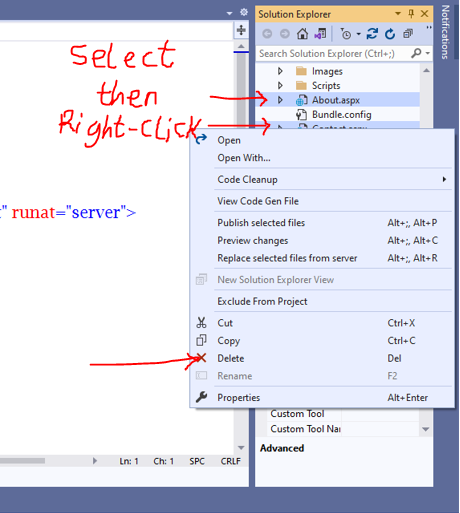Select the Bundle.config file
The image size is (460, 513).
point(342,115)
